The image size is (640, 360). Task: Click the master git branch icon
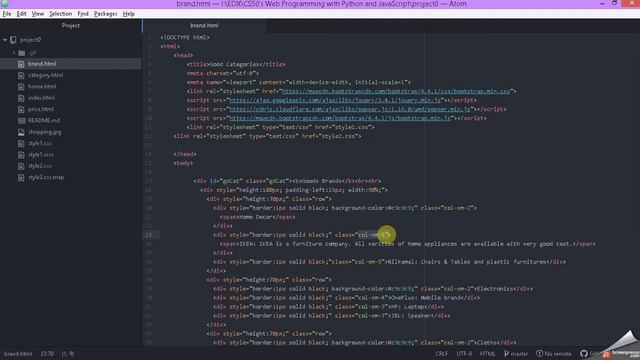(x=507, y=354)
